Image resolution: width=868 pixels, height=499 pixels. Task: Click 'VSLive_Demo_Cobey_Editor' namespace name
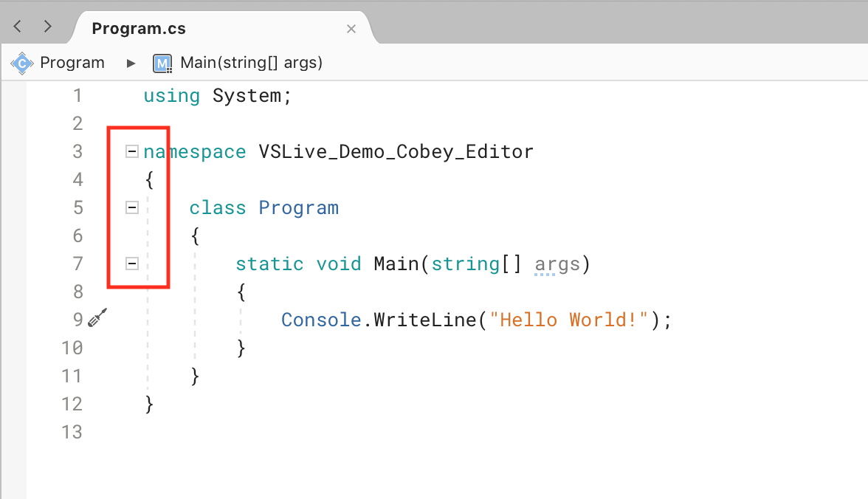tap(396, 152)
